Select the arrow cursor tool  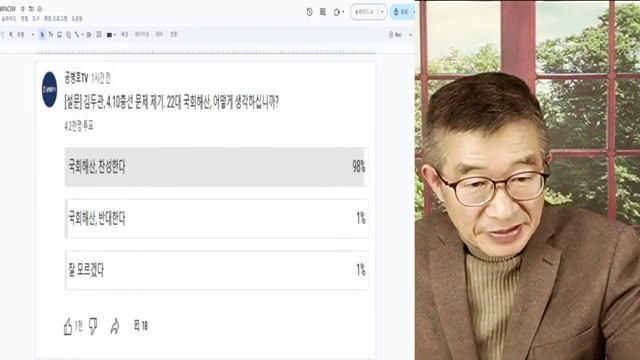[42, 35]
